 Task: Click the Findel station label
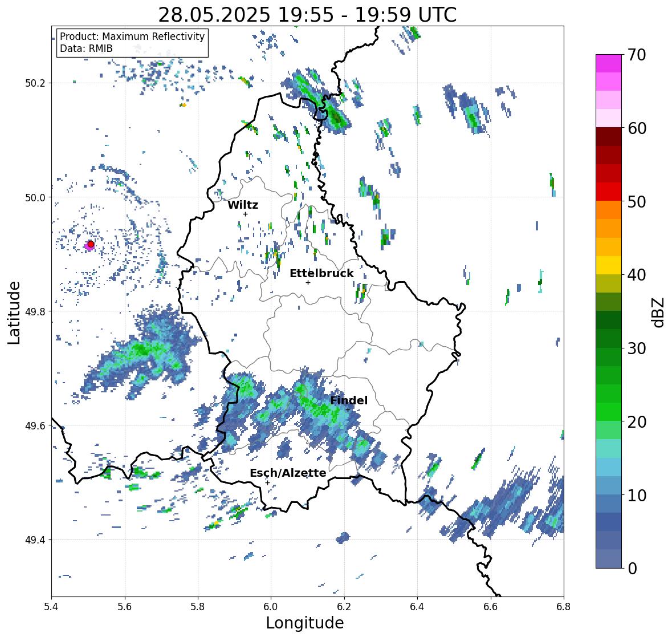click(x=349, y=400)
